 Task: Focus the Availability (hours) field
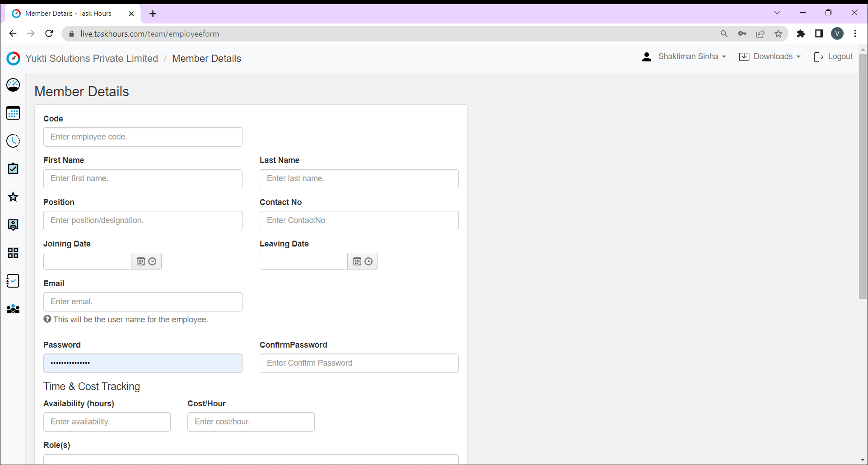point(107,422)
